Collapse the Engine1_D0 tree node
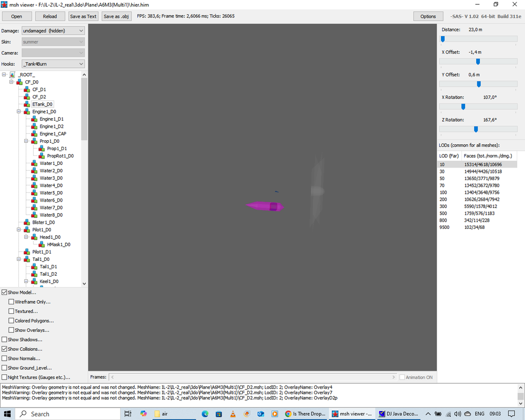The image size is (525, 420). 19,111
